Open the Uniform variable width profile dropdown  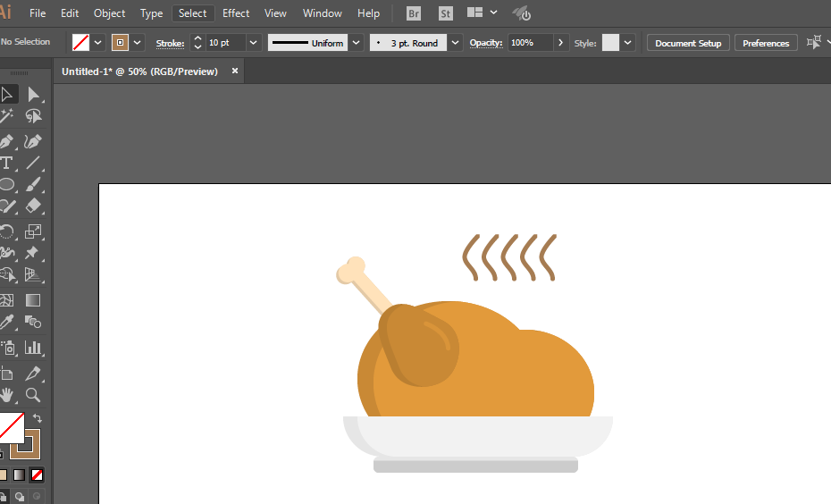[x=357, y=43]
